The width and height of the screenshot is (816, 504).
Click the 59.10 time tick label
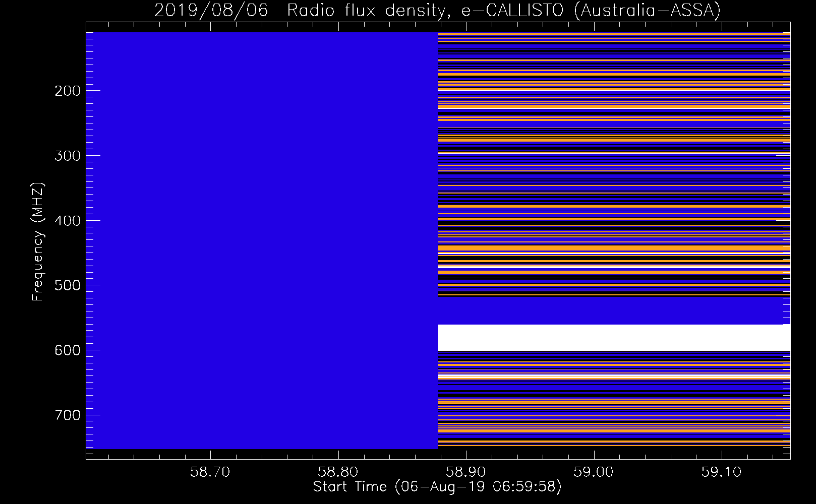tap(722, 472)
